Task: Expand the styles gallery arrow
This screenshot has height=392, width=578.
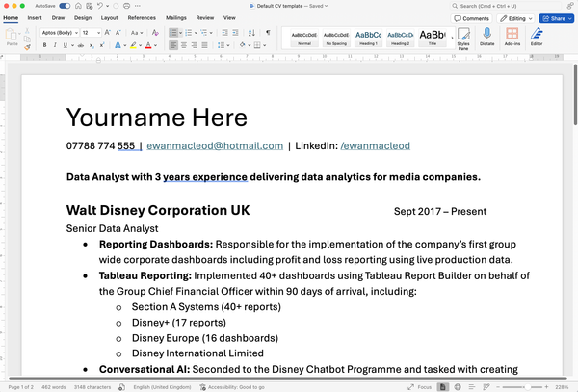Action: click(452, 38)
